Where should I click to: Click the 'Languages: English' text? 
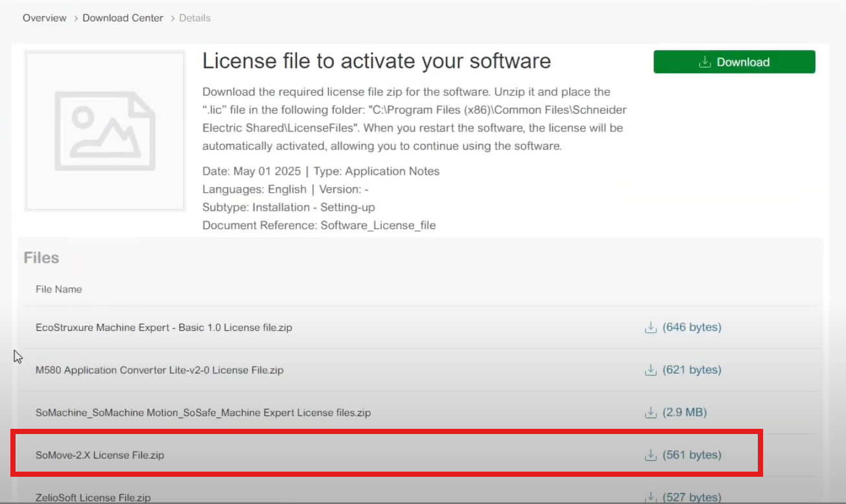[254, 190]
